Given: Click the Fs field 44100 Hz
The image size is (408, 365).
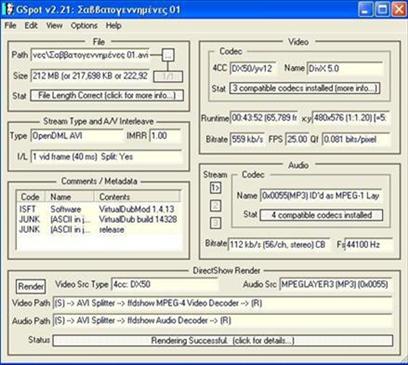Looking at the screenshot, I should click(x=369, y=244).
